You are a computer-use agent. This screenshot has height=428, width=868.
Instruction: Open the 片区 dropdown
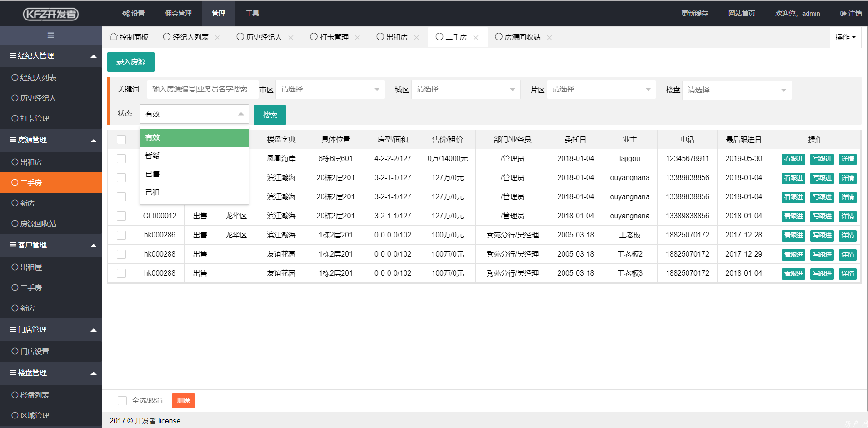tap(601, 89)
